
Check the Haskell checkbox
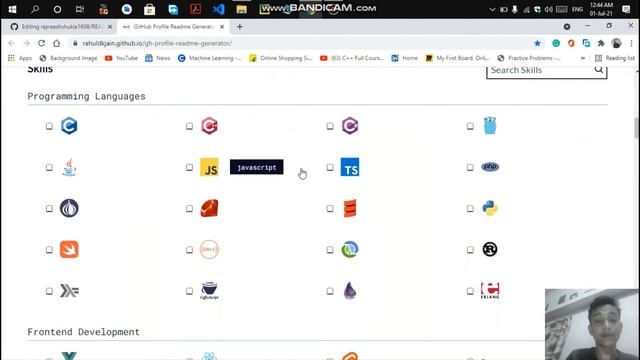pyautogui.click(x=49, y=291)
